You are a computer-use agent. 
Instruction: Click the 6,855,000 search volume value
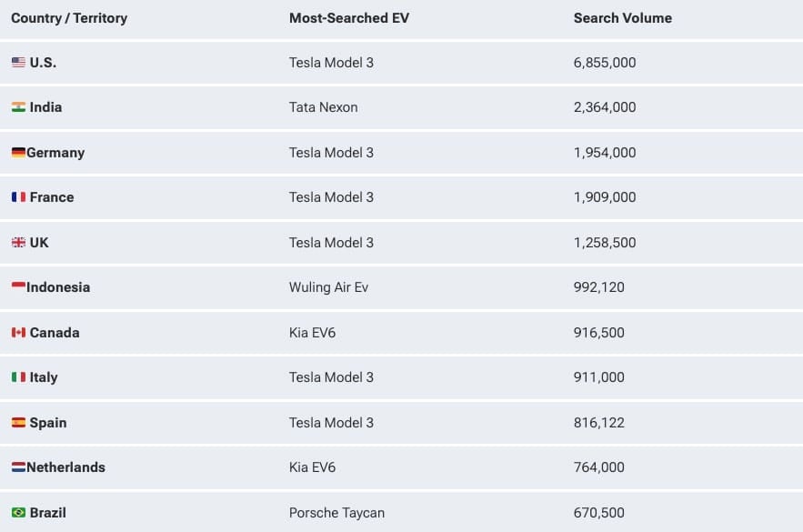coord(605,63)
